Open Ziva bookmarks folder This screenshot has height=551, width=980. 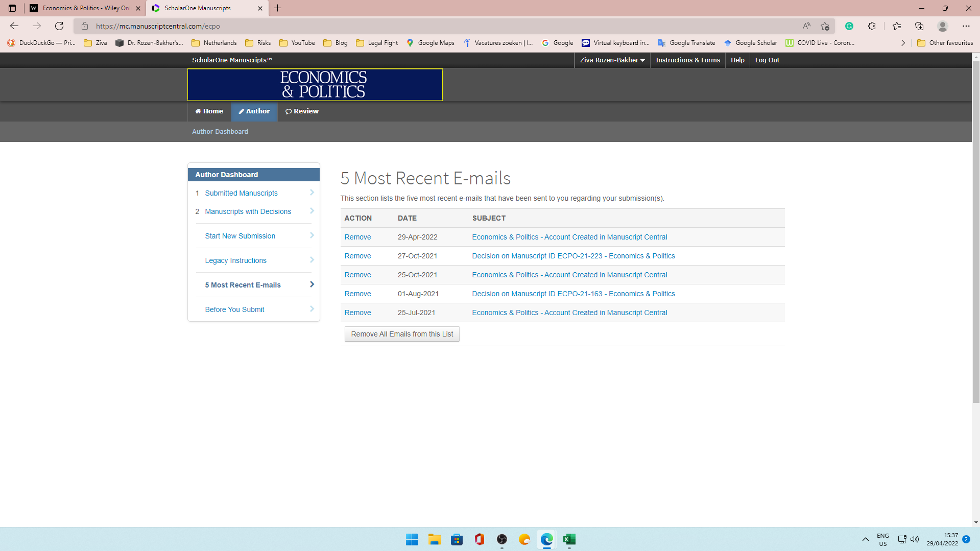pos(95,43)
